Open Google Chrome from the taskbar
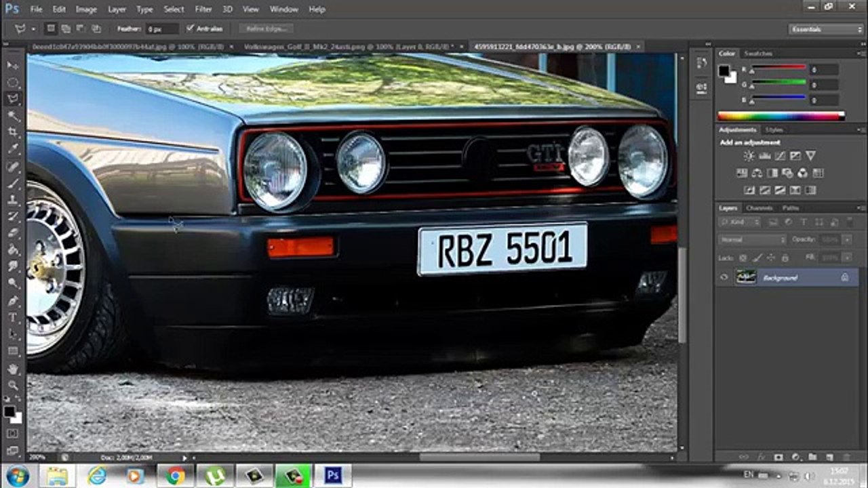The height and width of the screenshot is (488, 868). (176, 476)
